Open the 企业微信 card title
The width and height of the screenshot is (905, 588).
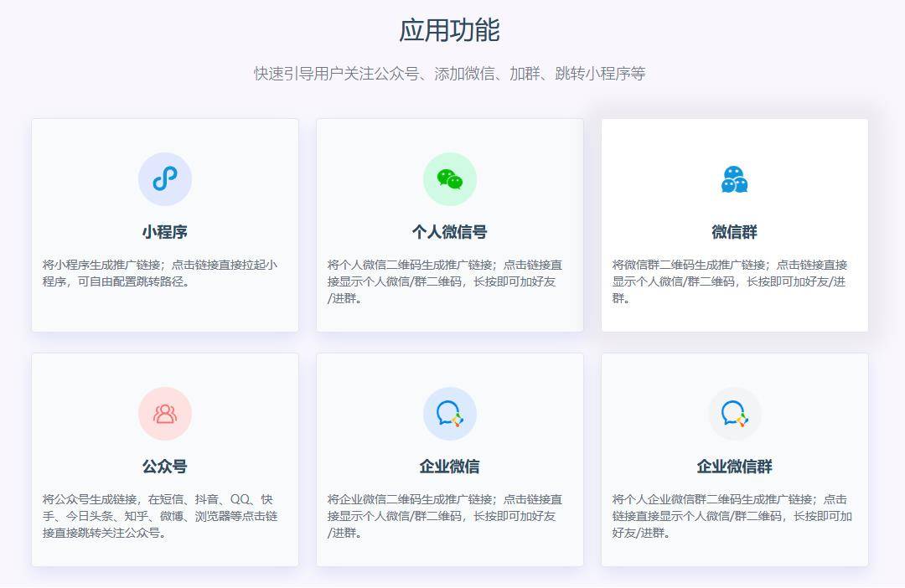pyautogui.click(x=450, y=467)
